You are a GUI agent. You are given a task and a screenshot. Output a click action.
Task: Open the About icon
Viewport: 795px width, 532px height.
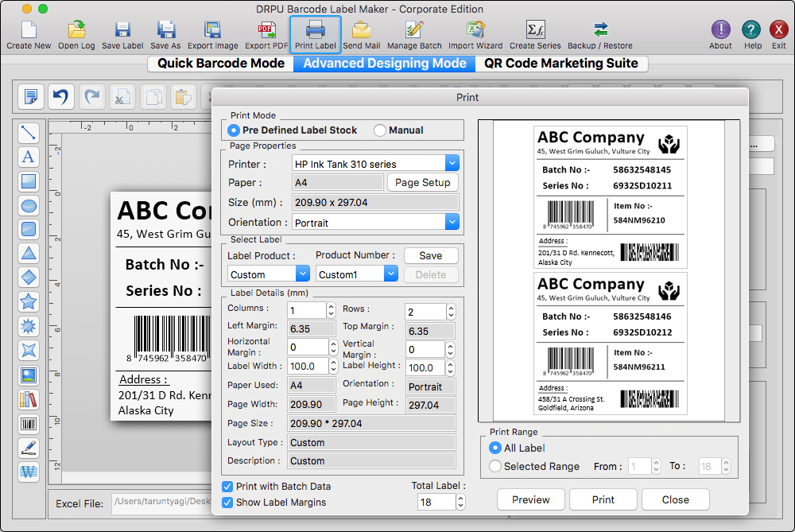[x=720, y=34]
